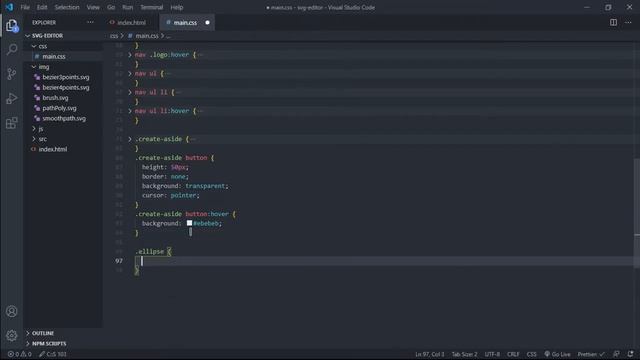Click the feedback icon in status bar
The image size is (640, 360).
pyautogui.click(x=616, y=354)
